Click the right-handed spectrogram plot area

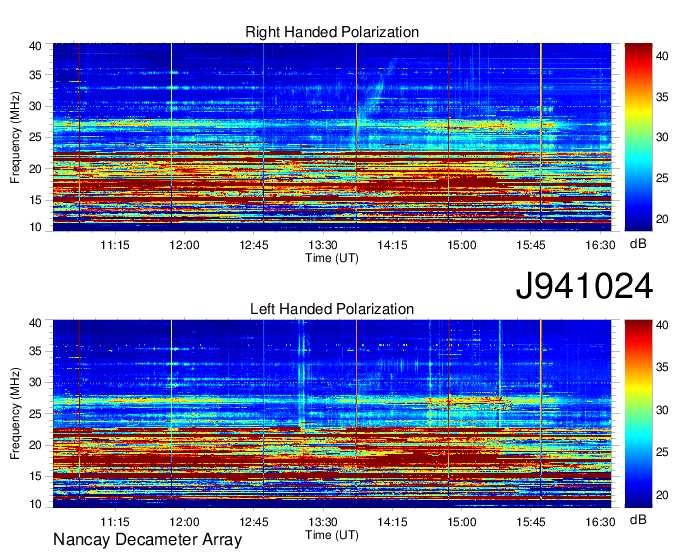332,137
